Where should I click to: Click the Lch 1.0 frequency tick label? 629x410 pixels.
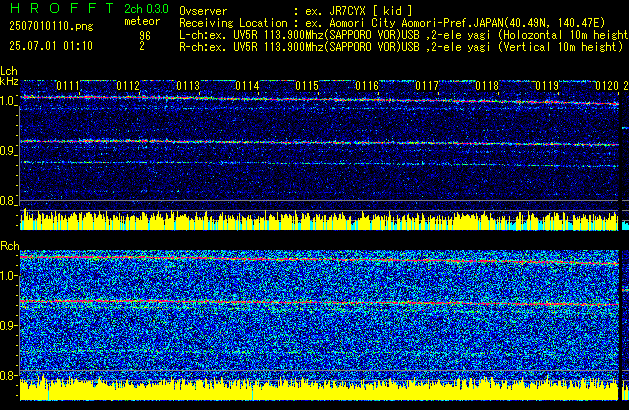pos(8,101)
